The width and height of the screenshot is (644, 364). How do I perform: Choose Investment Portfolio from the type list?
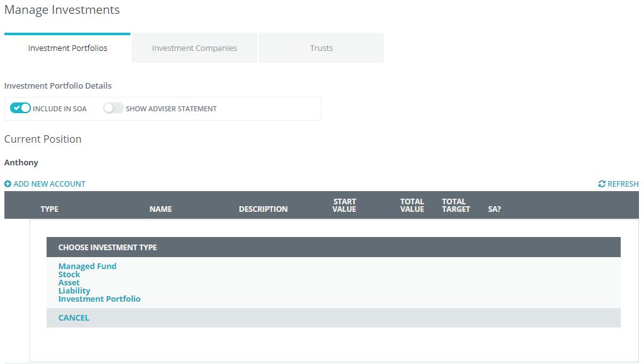[x=99, y=299]
